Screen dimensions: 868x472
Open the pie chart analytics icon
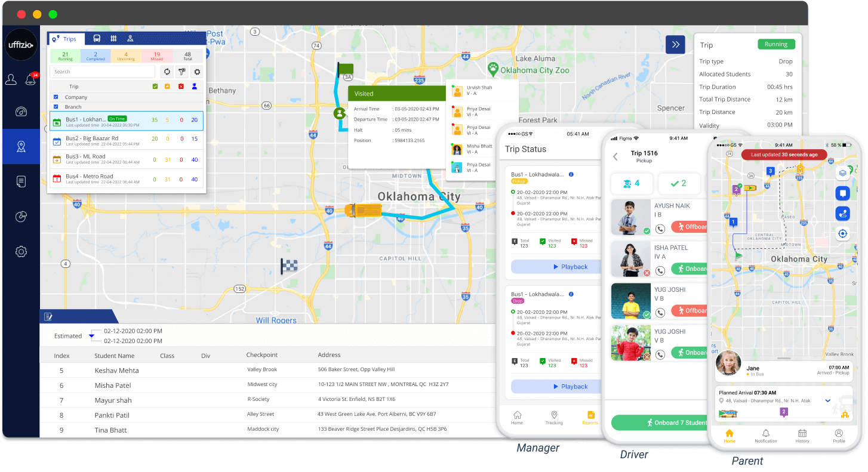(x=21, y=217)
